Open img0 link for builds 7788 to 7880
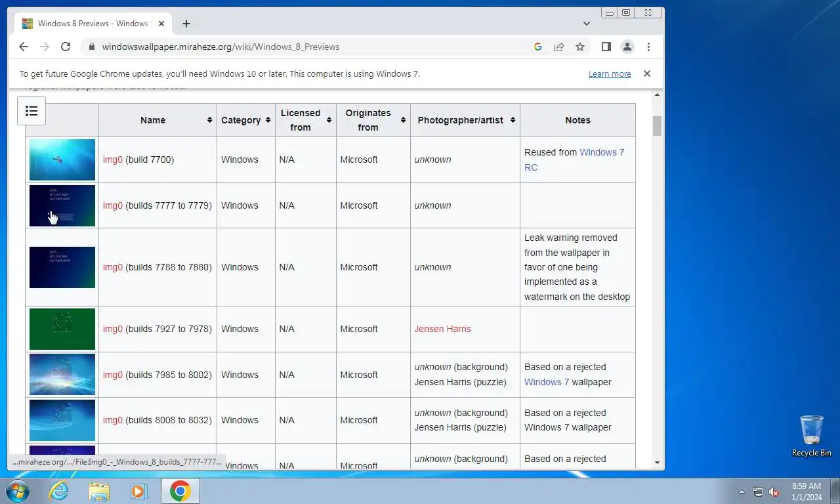 click(113, 267)
